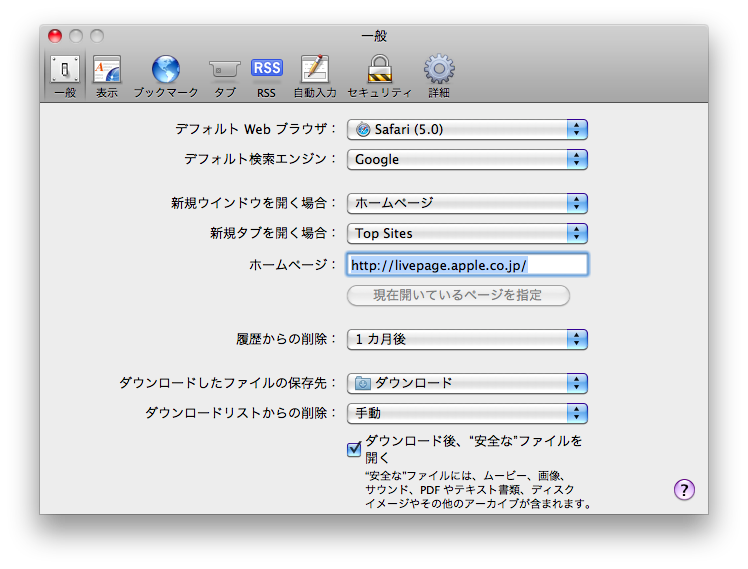This screenshot has height=569, width=748.
Task: Expand the new window ホームページ dropdown
Action: click(x=468, y=203)
